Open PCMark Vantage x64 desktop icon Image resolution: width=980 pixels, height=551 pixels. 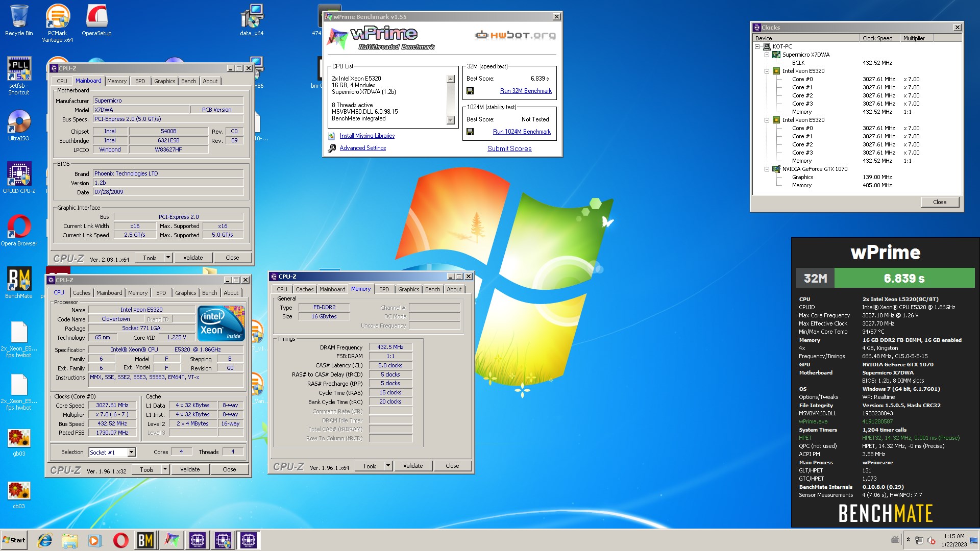coord(57,23)
